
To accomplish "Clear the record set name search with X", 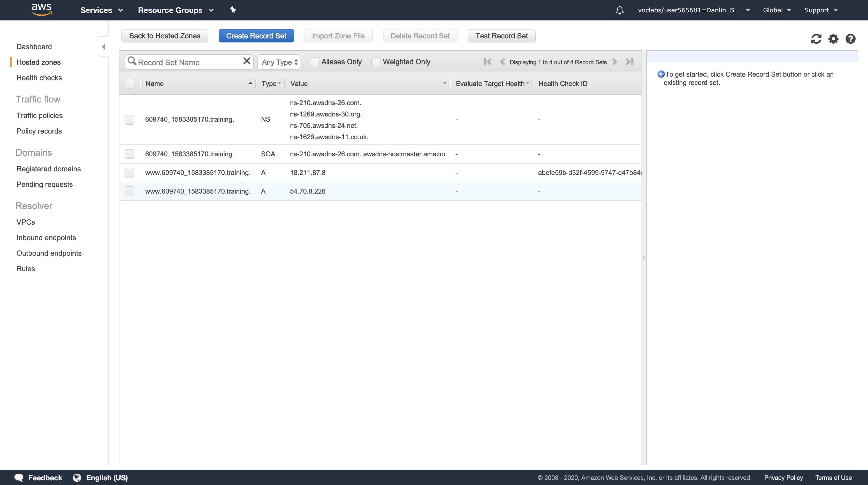I will 247,61.
